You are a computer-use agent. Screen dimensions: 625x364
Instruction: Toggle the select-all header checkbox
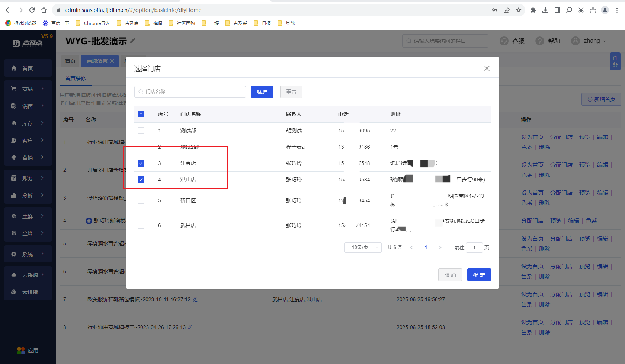pyautogui.click(x=141, y=114)
